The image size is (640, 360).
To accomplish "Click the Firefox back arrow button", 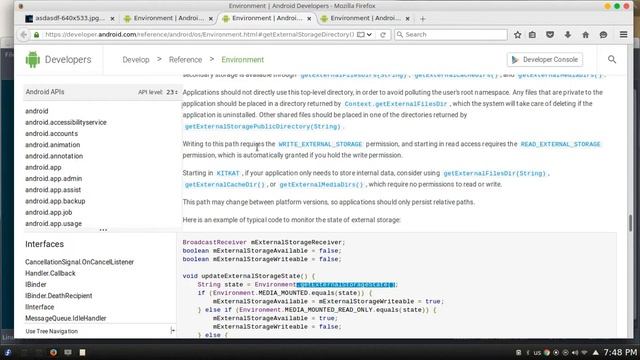I will (24, 35).
